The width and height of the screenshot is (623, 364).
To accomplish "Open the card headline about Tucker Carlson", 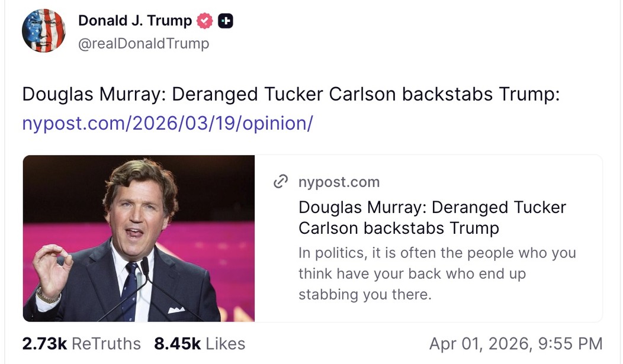I will [x=432, y=217].
